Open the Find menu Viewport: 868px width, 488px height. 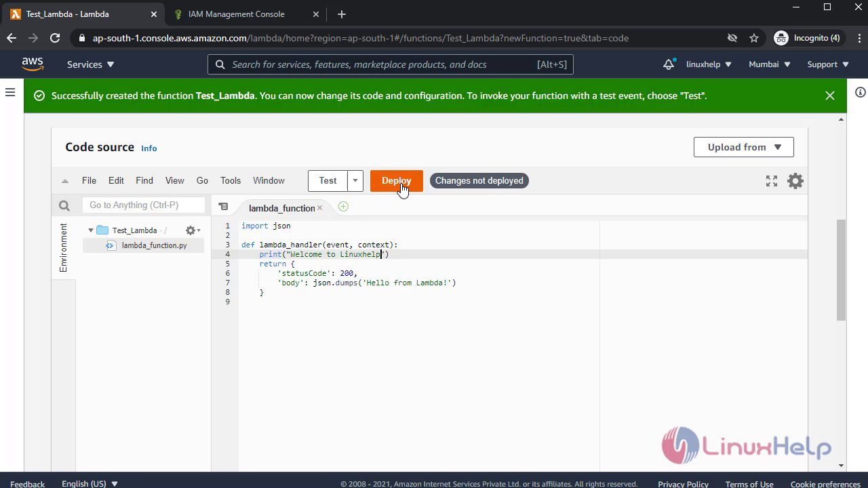coord(144,181)
